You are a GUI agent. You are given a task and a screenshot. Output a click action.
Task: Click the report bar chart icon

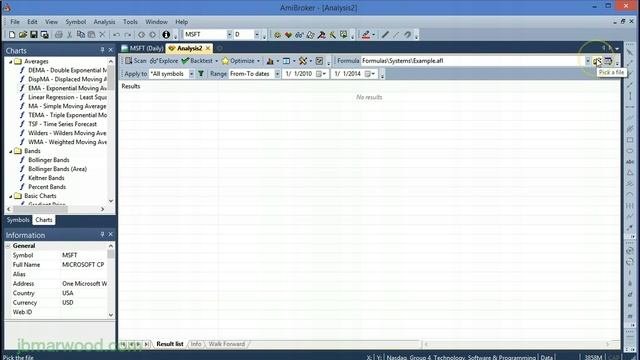[270, 61]
